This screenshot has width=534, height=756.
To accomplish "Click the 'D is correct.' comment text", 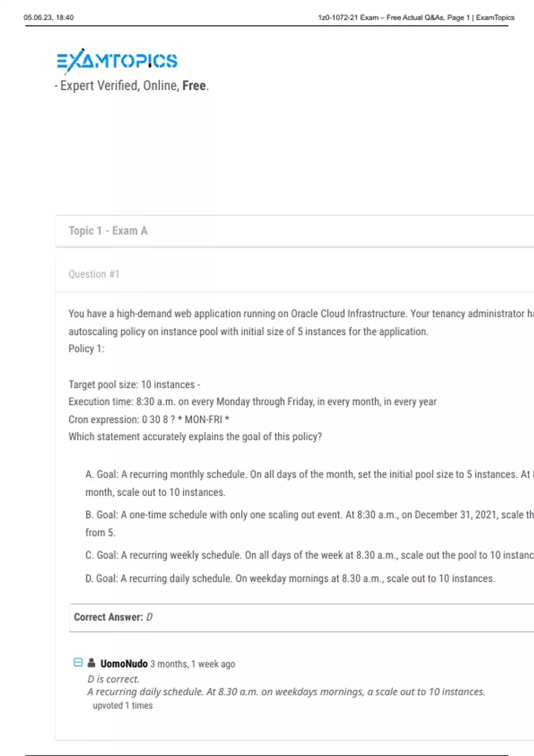I will coord(113,679).
